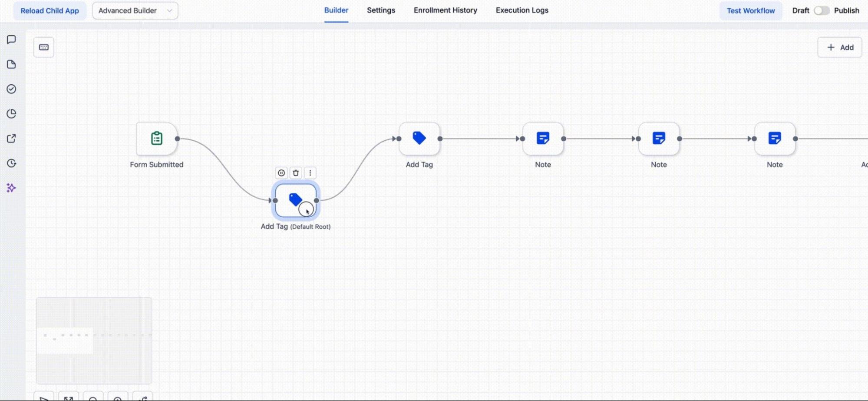The height and width of the screenshot is (401, 868).
Task: Click the keyboard shortcuts icon button
Action: [x=44, y=47]
